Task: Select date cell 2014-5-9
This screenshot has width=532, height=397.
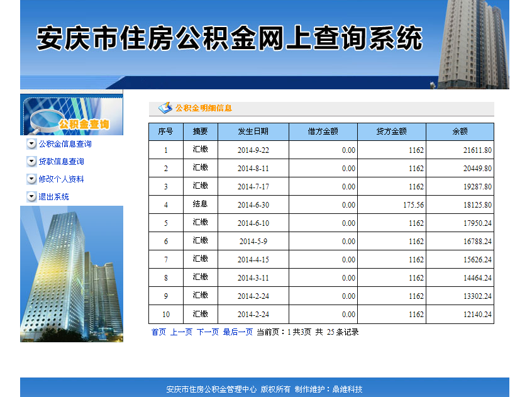Action: pos(253,241)
